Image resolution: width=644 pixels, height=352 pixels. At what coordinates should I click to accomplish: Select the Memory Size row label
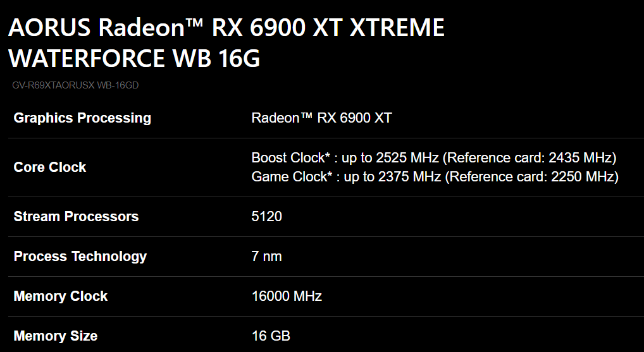point(56,336)
